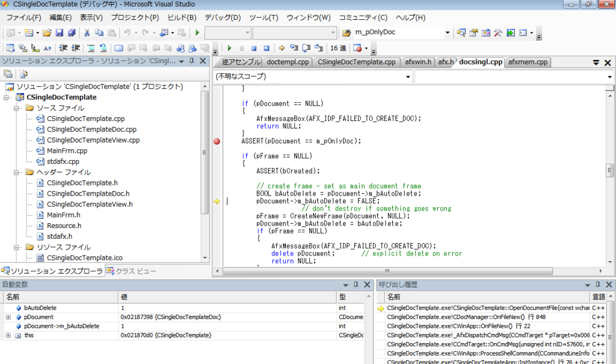Click the 名前 column header in 自動変数
This screenshot has height=364, width=616.
pos(60,297)
